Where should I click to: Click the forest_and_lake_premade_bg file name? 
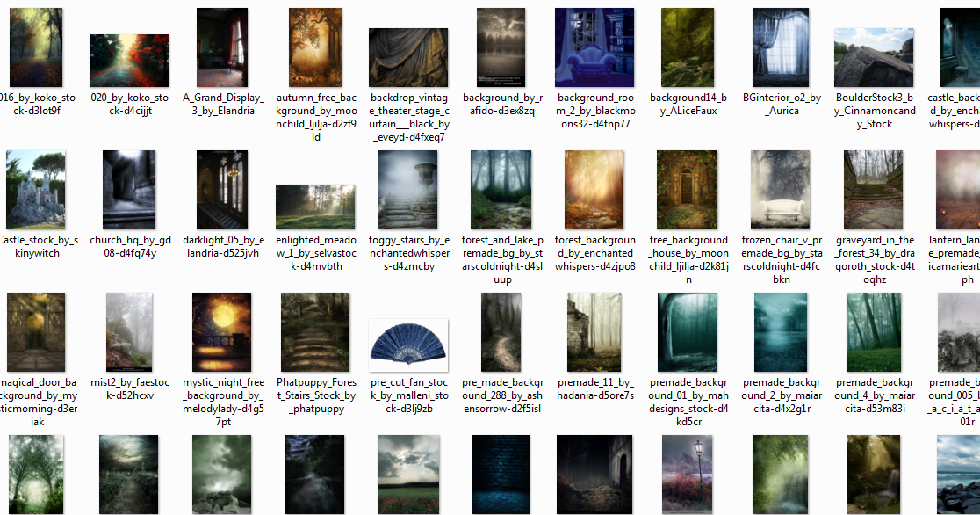502,259
